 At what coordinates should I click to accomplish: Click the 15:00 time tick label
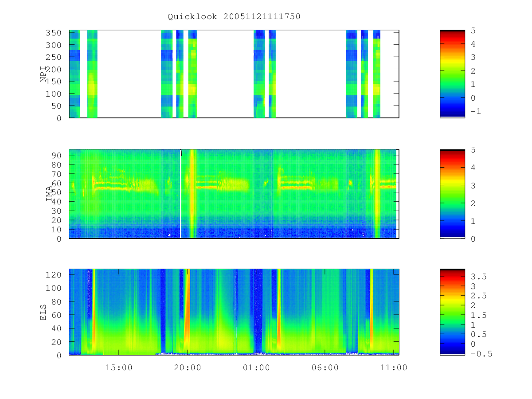point(119,367)
